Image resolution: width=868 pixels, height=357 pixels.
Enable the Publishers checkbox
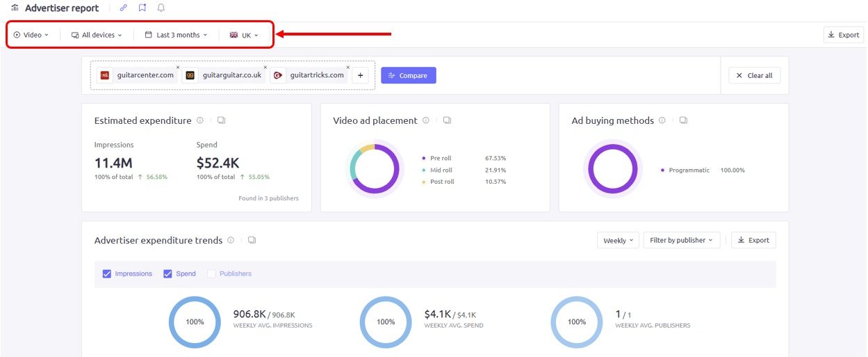point(211,273)
